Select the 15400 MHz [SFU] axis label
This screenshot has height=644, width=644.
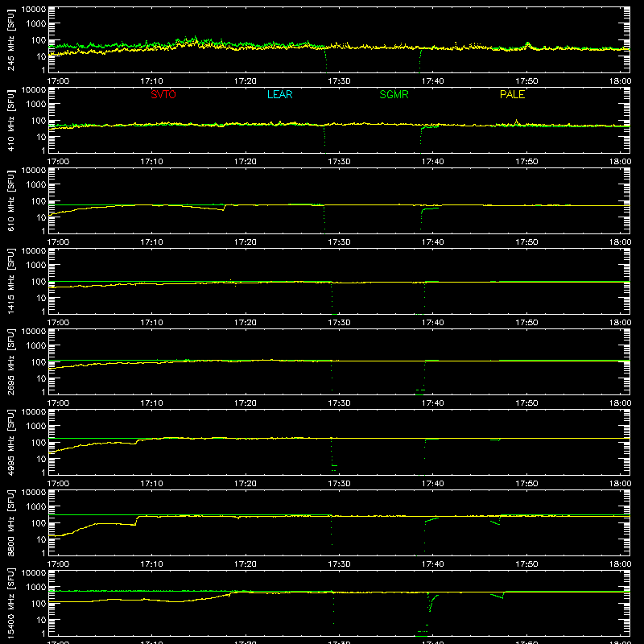11,603
